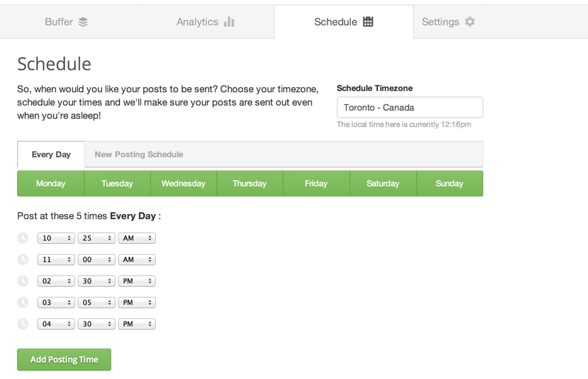Click clock icon beside 11:00 AM time
Screen dimensions: 588x379
[x=23, y=260]
